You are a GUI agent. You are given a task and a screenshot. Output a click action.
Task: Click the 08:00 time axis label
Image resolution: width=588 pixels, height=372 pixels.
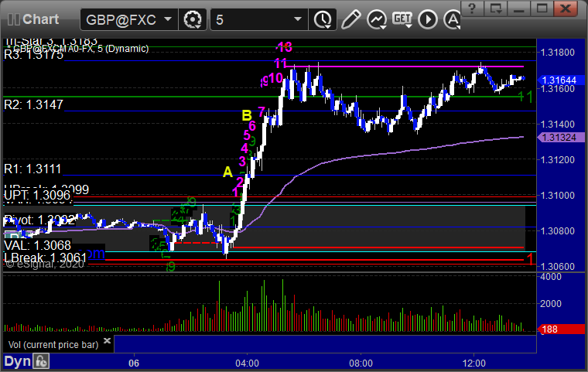point(361,363)
